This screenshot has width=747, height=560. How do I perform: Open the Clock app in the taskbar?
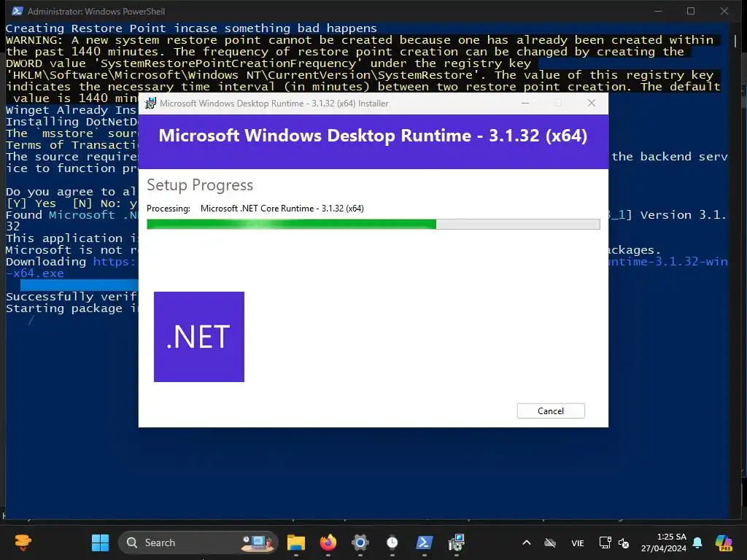(392, 542)
